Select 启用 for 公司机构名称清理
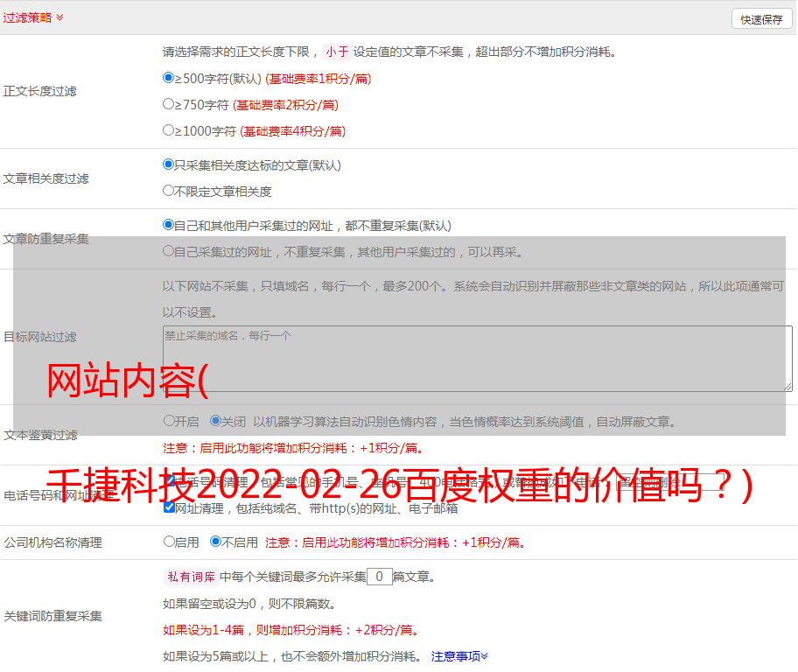This screenshot has width=798, height=672. pyautogui.click(x=169, y=542)
